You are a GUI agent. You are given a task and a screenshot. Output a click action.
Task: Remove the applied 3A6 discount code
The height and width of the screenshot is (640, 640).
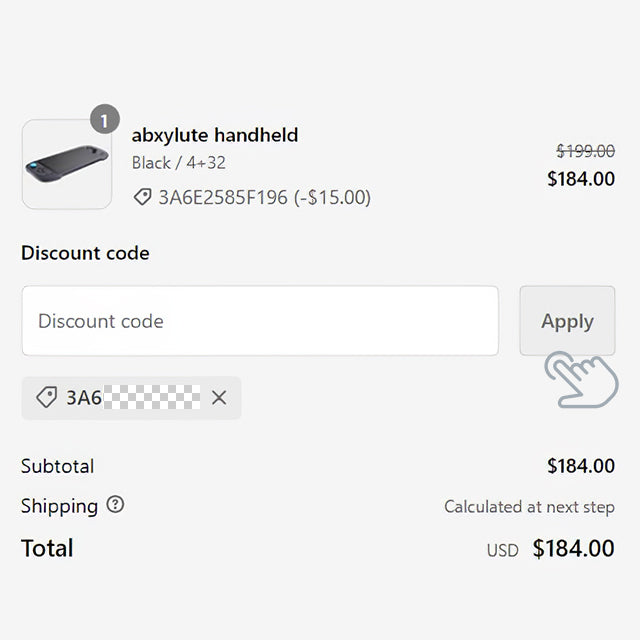tap(219, 397)
